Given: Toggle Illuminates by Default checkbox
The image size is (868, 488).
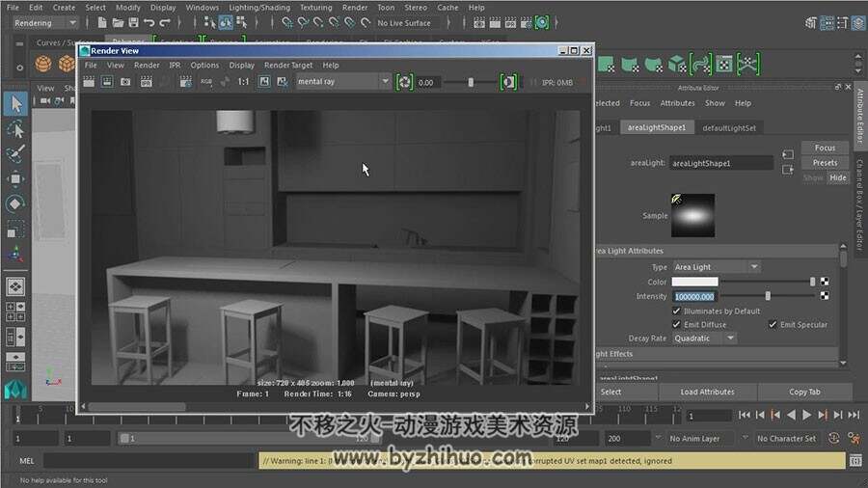Looking at the screenshot, I should 676,311.
